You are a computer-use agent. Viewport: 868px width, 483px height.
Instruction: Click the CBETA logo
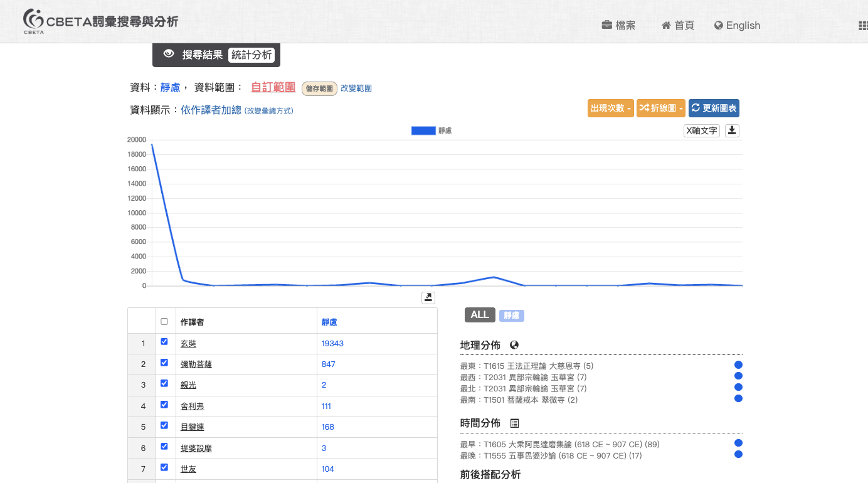point(100,21)
